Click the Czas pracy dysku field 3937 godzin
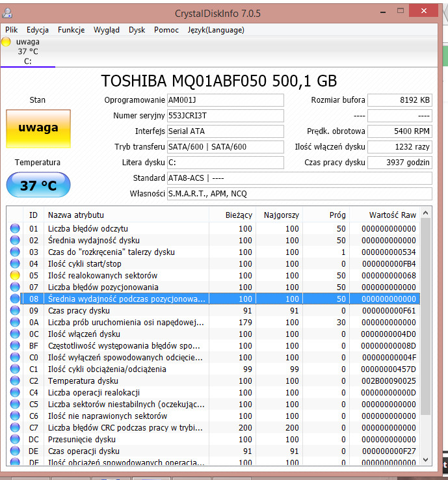This screenshot has height=480, width=448. [x=400, y=163]
